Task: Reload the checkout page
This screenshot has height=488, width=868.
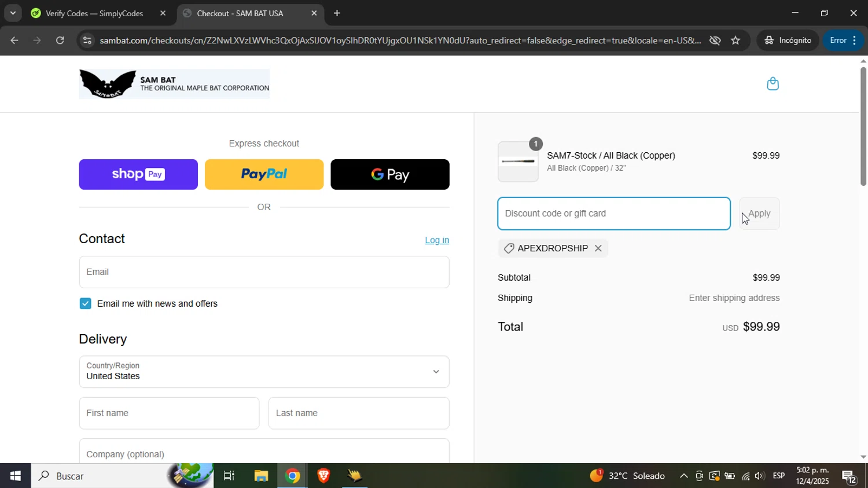Action: tap(60, 41)
